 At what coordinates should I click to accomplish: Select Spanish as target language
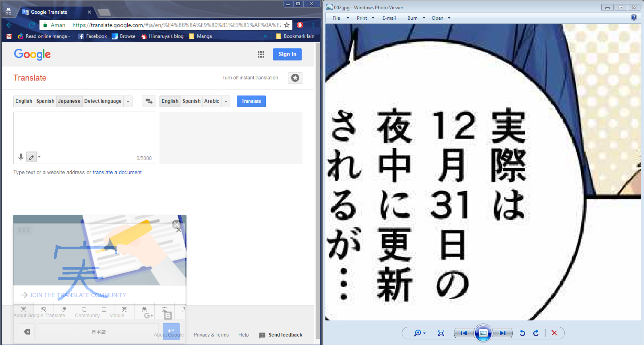pyautogui.click(x=191, y=101)
